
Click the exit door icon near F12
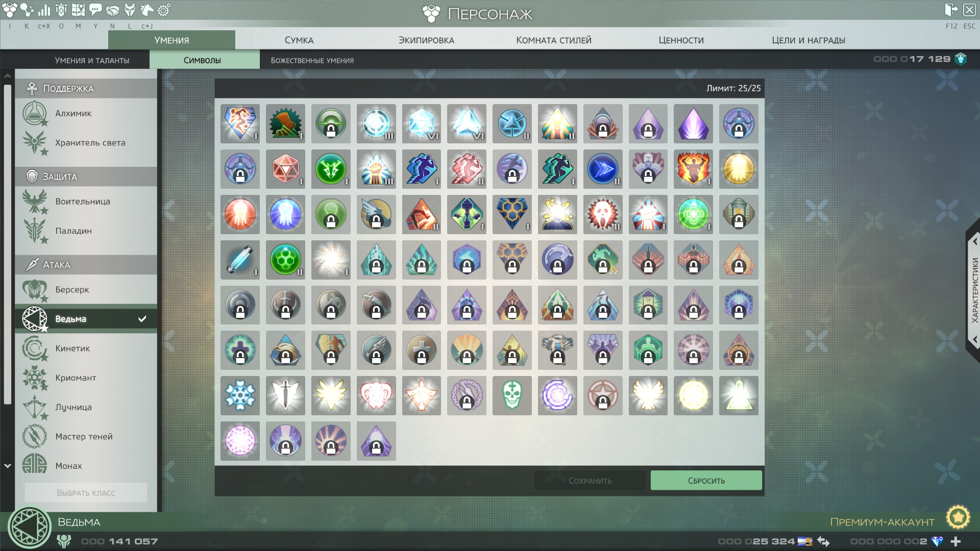(x=951, y=10)
